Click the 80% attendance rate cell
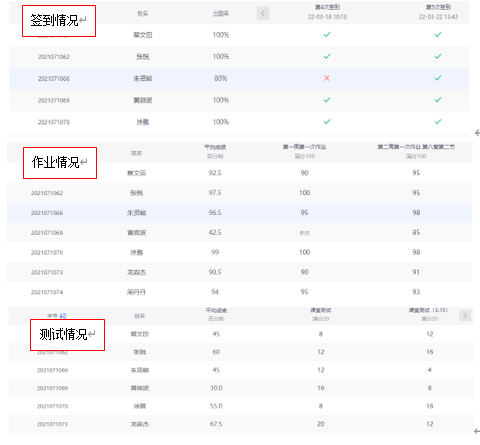 coord(220,78)
